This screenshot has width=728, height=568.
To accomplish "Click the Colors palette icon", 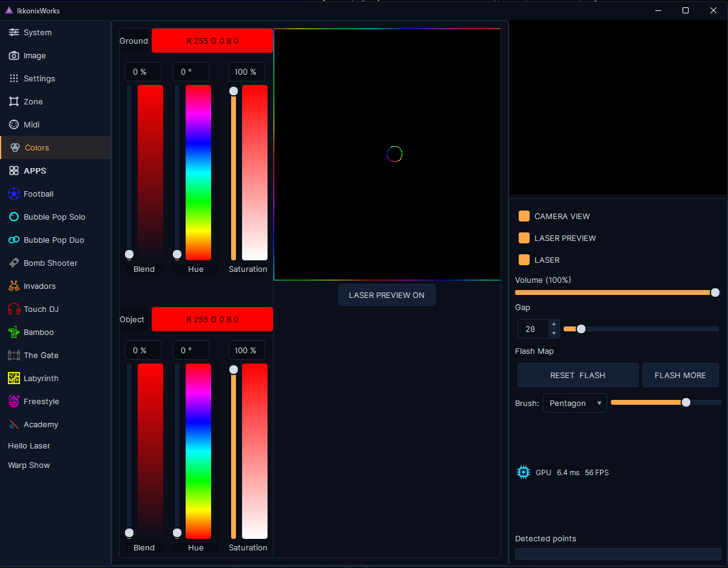I will coord(15,147).
